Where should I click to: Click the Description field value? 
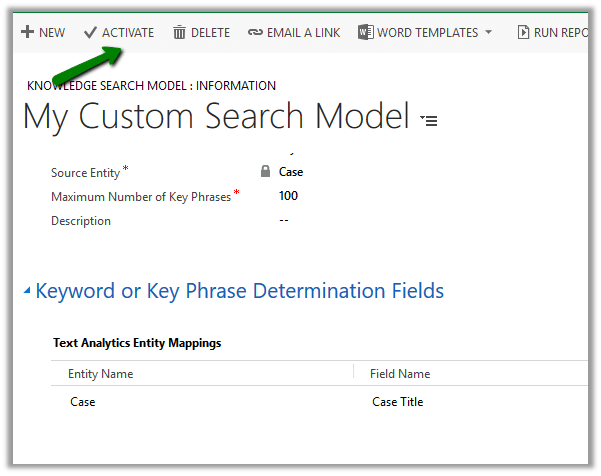point(285,220)
